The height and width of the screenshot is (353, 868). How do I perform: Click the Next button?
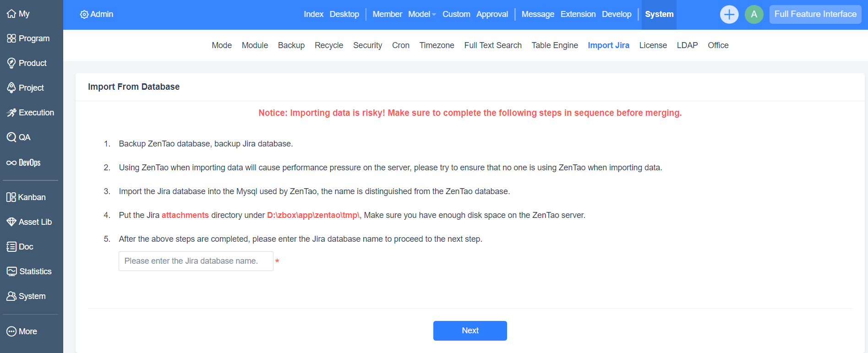point(470,331)
